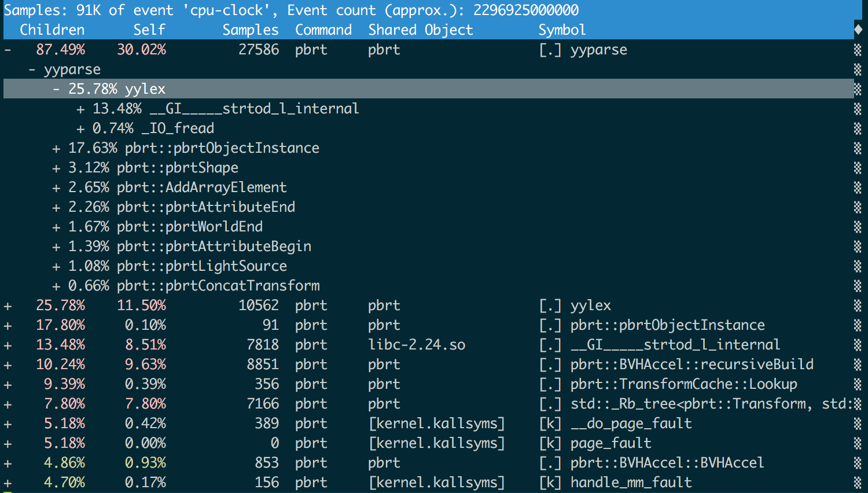Expand the 1.08% pbrt::pbrtLightSource node
868x493 pixels.
tap(56, 266)
